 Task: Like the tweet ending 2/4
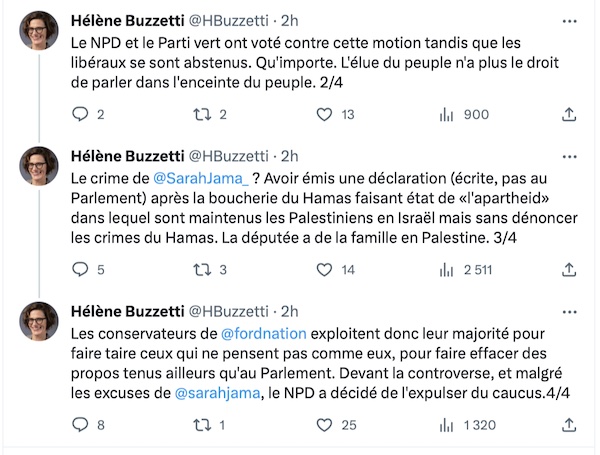coord(321,115)
